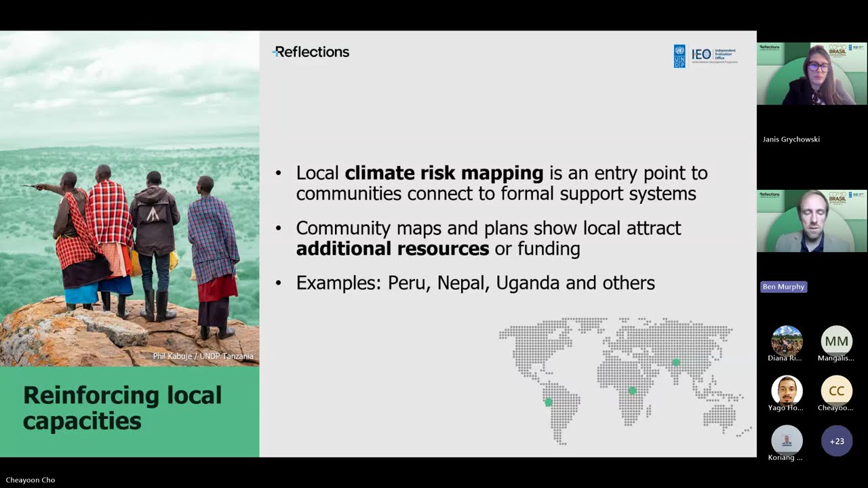Click the Ben Murphy name label
868x488 pixels.
(x=783, y=287)
